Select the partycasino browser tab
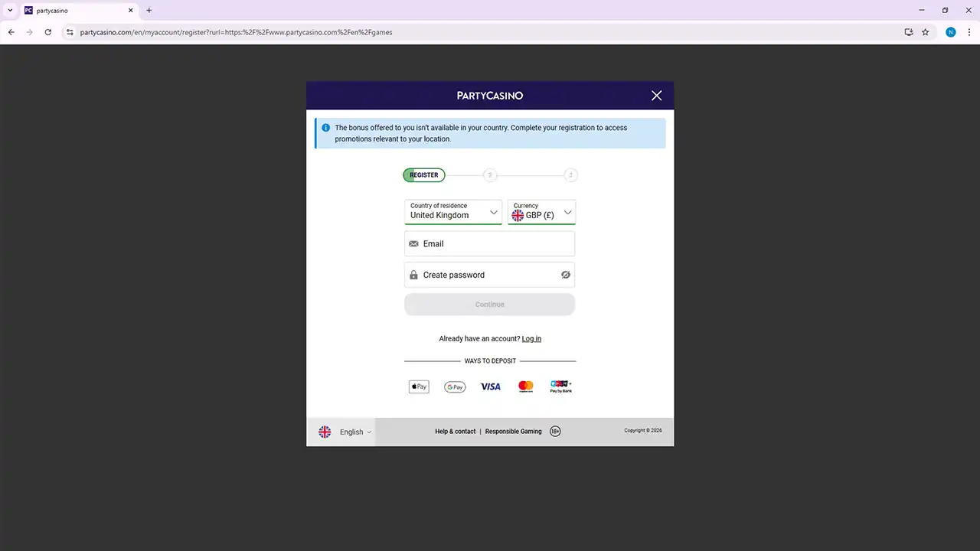 coord(77,11)
